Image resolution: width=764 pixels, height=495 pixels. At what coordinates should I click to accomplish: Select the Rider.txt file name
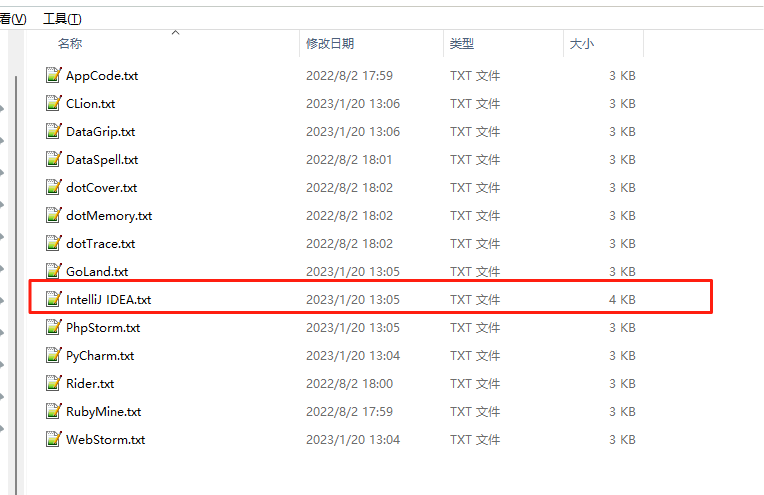90,384
